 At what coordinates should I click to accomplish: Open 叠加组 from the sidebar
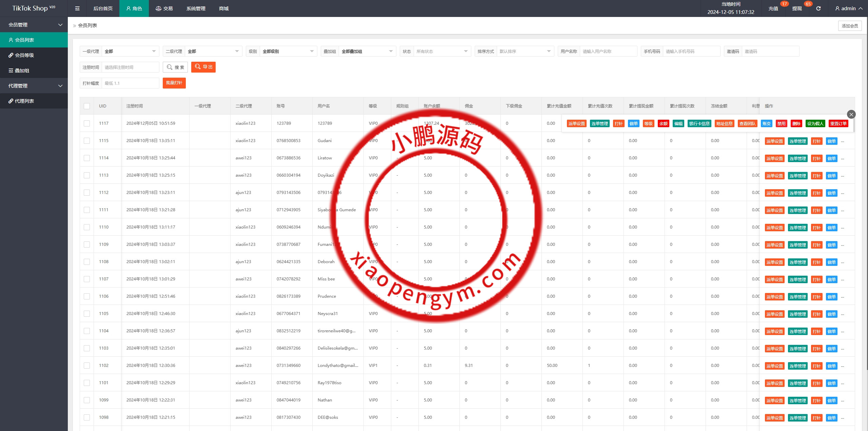22,71
